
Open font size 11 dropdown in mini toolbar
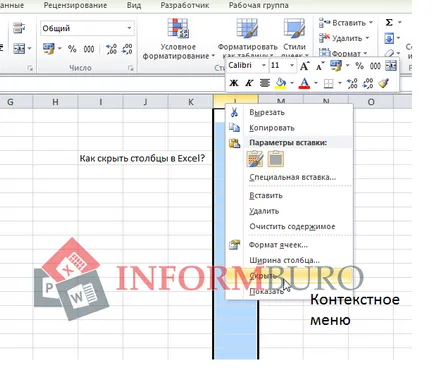(x=292, y=66)
